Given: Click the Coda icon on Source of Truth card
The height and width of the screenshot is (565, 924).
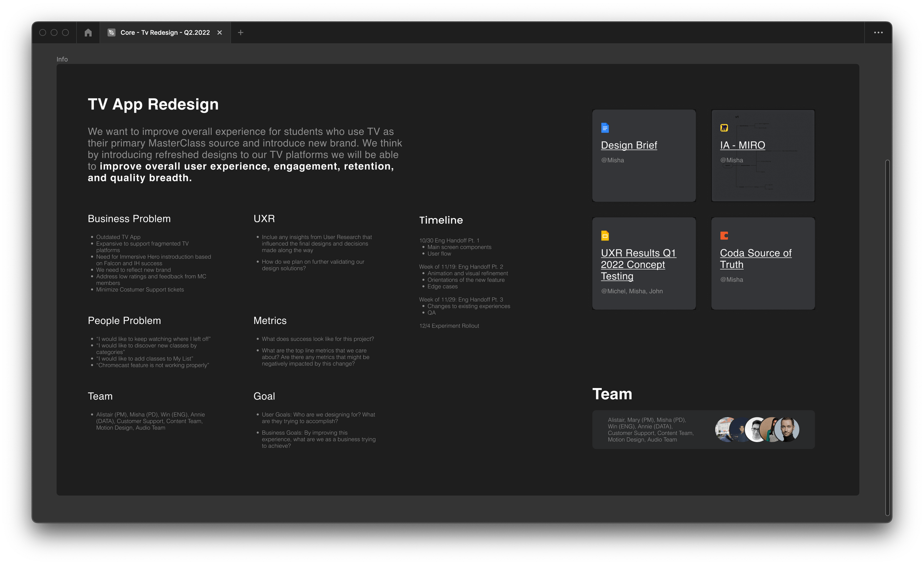Looking at the screenshot, I should pos(724,235).
